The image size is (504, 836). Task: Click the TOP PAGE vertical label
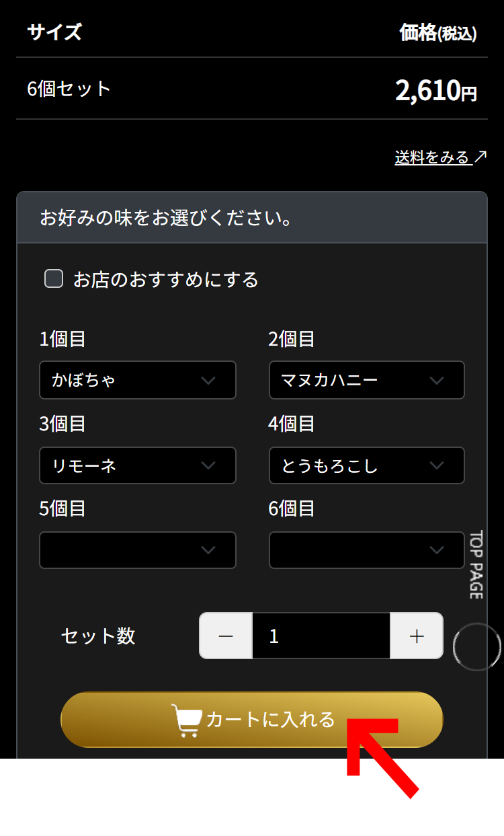(476, 565)
